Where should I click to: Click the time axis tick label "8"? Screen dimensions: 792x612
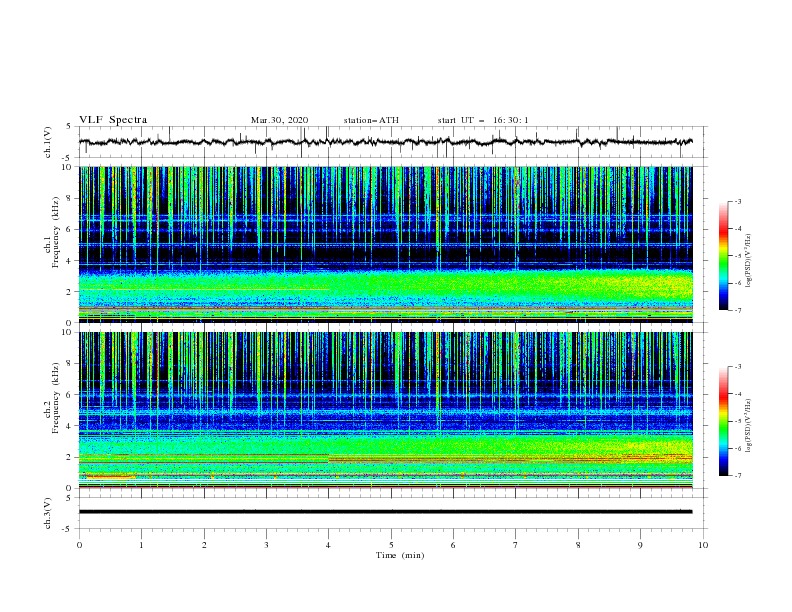pyautogui.click(x=578, y=545)
